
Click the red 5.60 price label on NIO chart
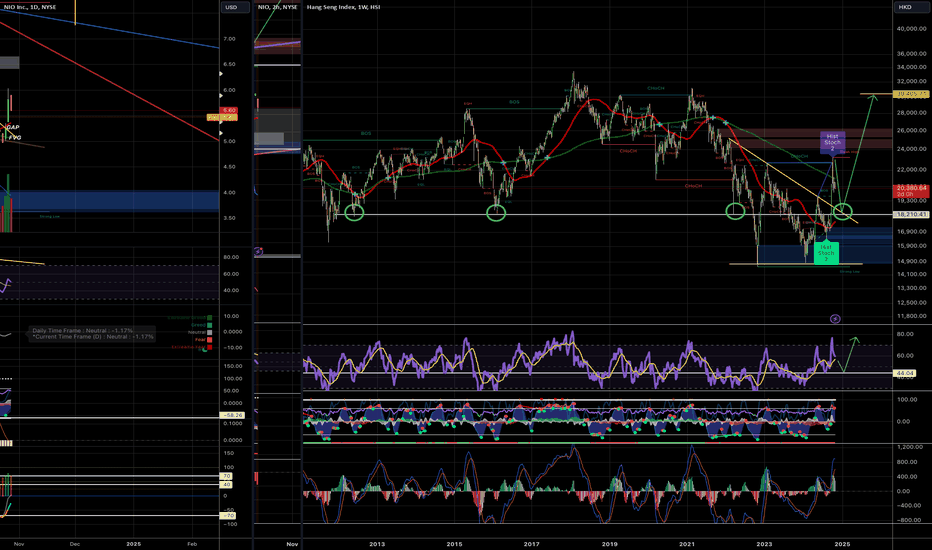pyautogui.click(x=228, y=111)
